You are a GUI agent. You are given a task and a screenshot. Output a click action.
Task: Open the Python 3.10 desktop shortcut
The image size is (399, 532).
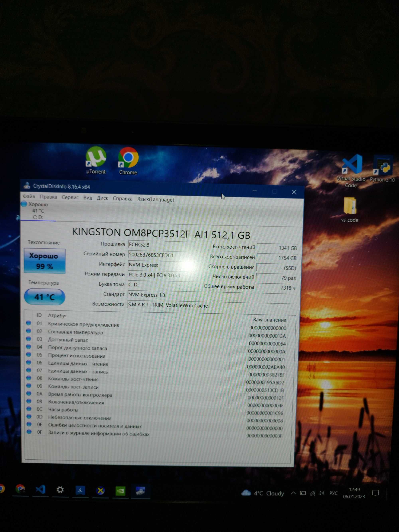pos(383,169)
